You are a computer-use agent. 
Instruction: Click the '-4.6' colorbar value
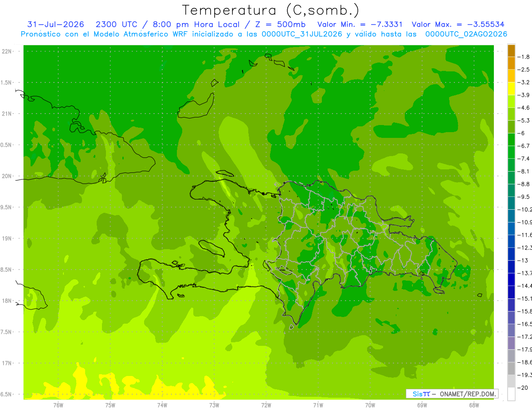pyautogui.click(x=524, y=108)
